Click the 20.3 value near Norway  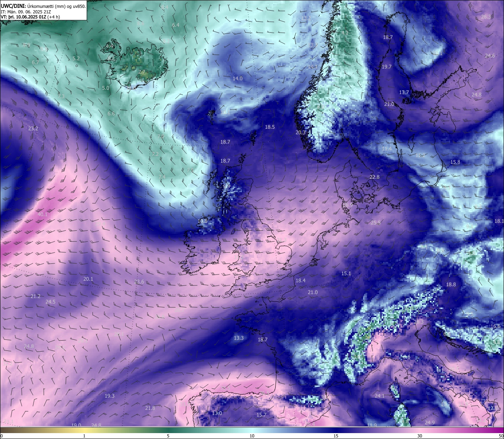[300, 132]
